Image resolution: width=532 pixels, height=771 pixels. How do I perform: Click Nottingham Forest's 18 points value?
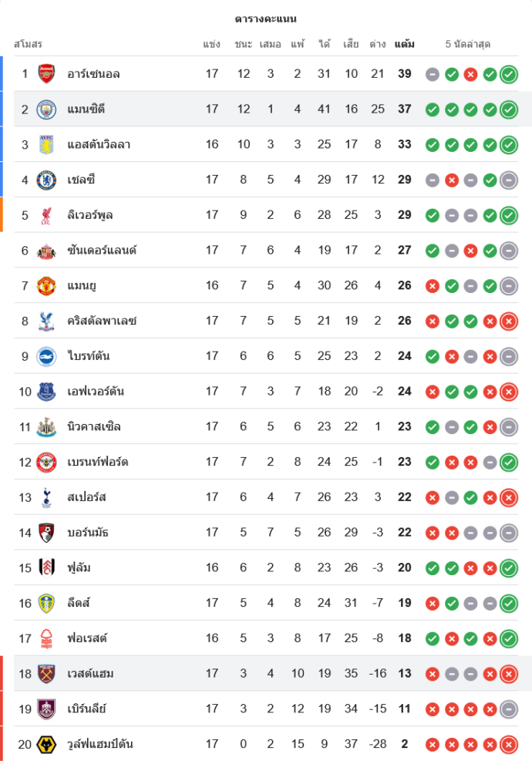(405, 638)
